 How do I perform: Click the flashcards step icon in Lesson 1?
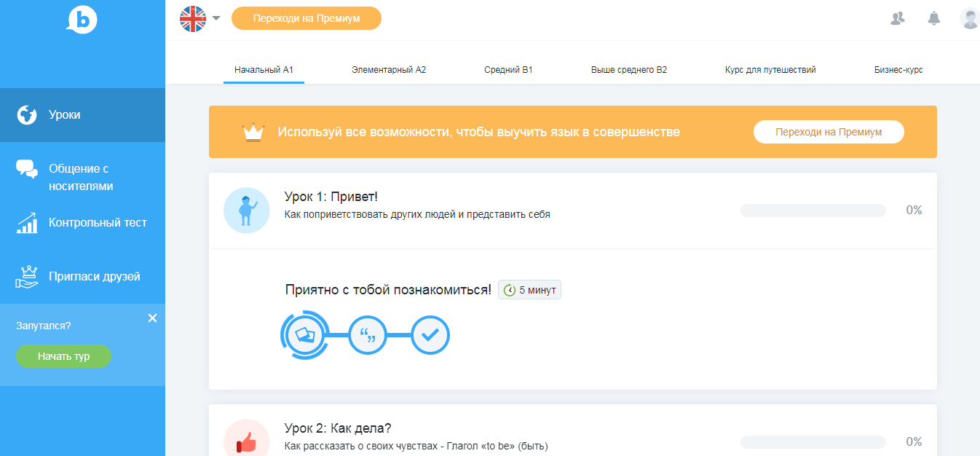306,334
